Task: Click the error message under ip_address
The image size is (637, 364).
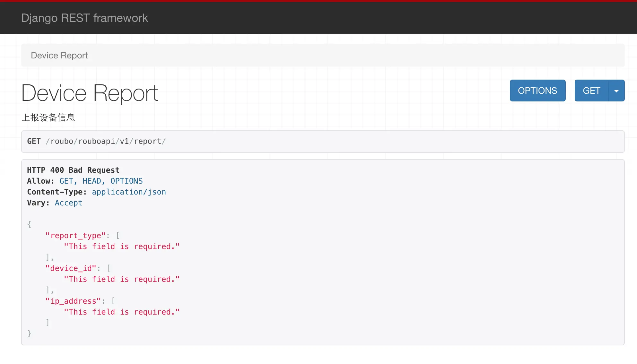Action: [x=122, y=312]
